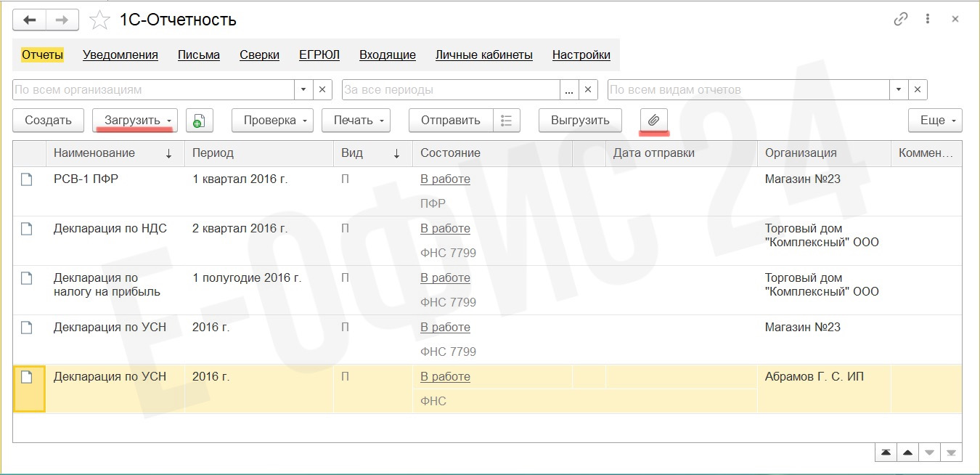Click the list icon beside Отправить
980x475 pixels.
pyautogui.click(x=507, y=121)
